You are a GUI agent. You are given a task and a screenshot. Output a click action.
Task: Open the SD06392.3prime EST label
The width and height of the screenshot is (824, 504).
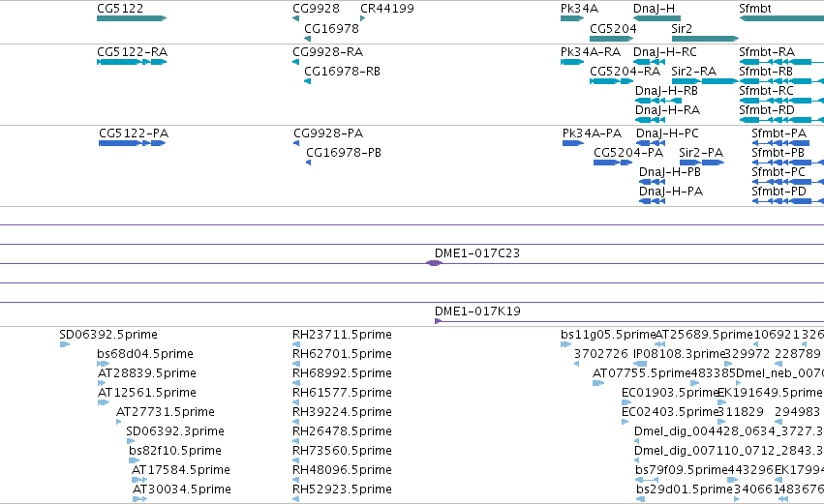(x=175, y=431)
